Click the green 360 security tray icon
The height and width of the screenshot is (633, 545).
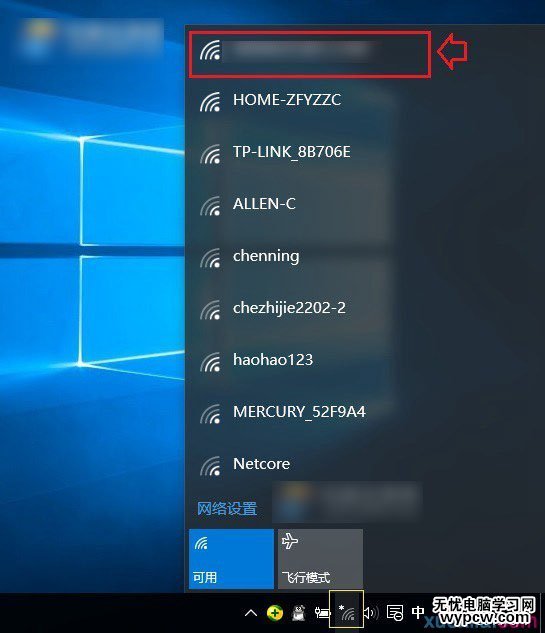click(275, 613)
